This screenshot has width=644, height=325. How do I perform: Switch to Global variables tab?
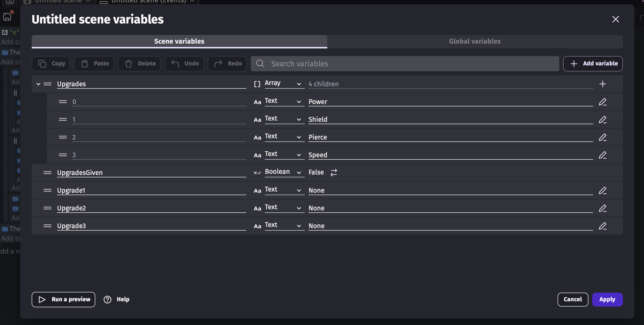click(475, 41)
